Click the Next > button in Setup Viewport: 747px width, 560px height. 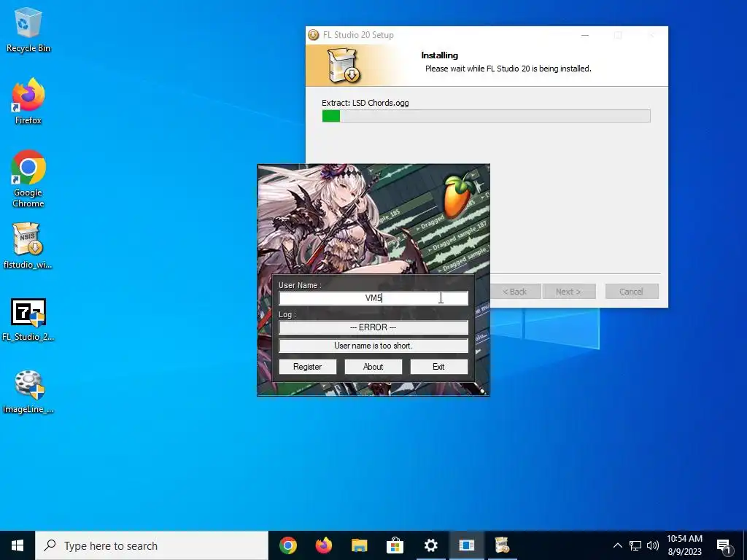tap(569, 292)
